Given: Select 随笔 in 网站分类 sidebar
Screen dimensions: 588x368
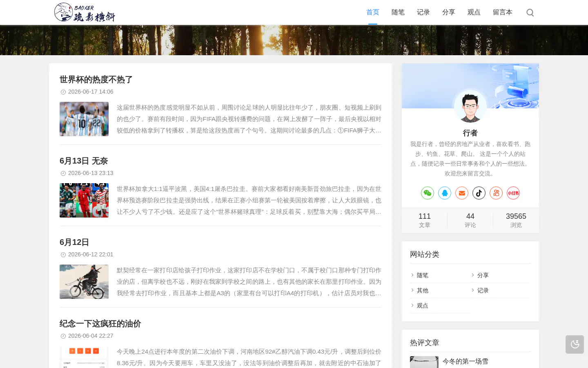Looking at the screenshot, I should 423,275.
